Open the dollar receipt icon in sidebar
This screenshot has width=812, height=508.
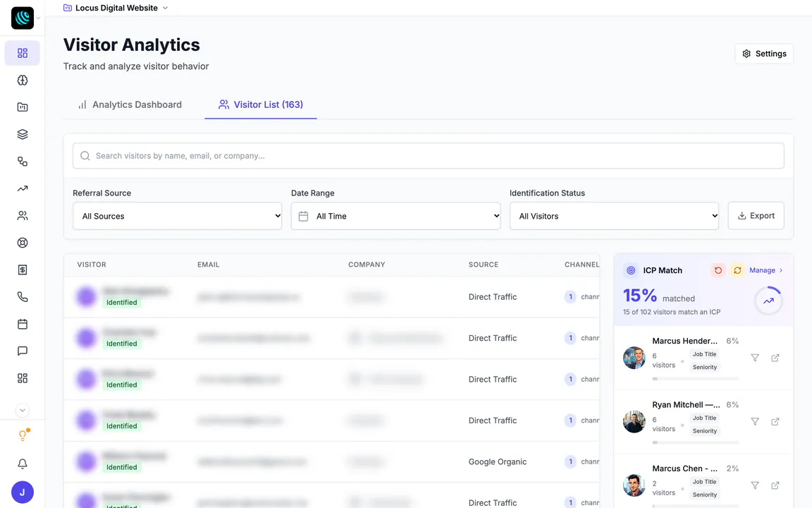tap(23, 270)
